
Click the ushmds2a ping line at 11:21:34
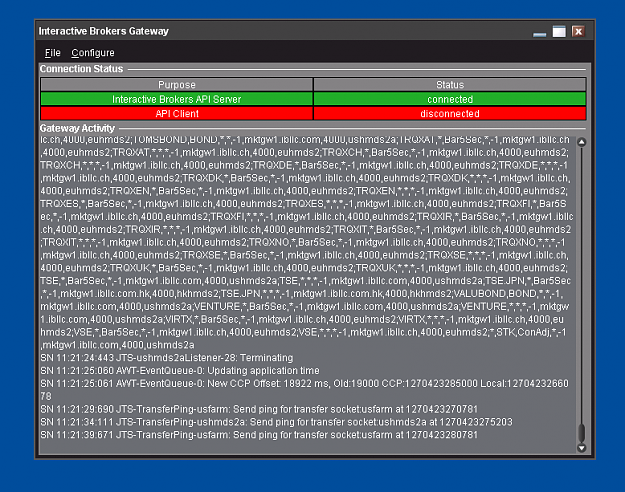(276, 422)
